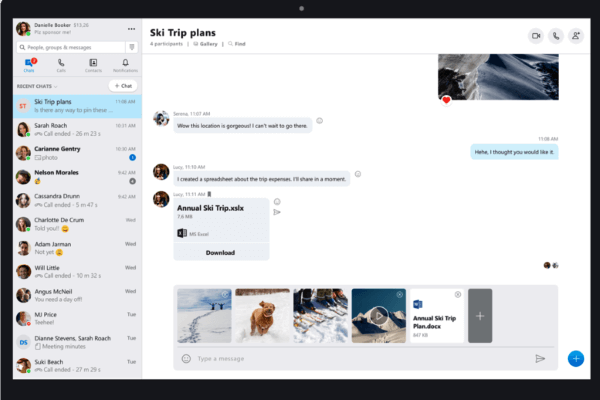600x400 pixels.
Task: Click Lucy's avatar beside spreadsheet message
Action: click(161, 172)
